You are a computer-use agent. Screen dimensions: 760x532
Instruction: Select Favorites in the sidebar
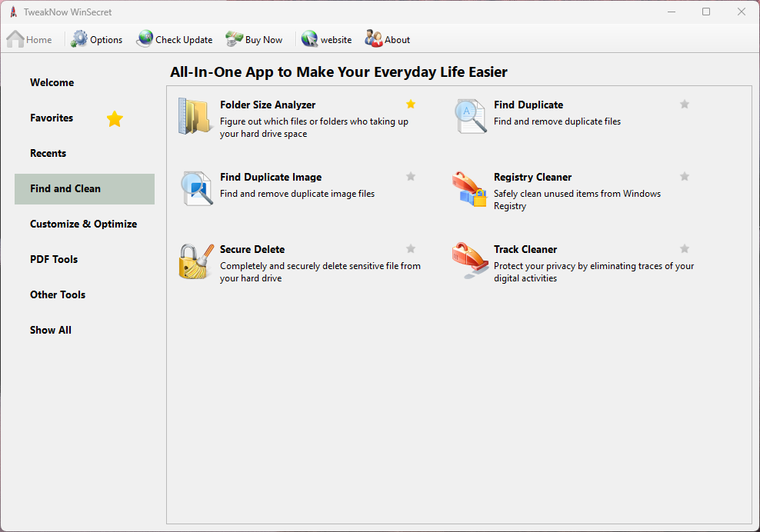click(52, 118)
